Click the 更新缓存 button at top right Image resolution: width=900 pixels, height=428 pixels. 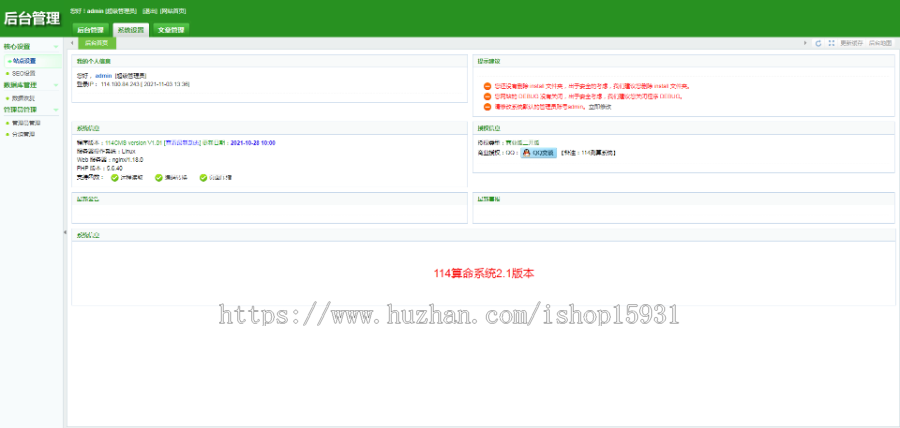[852, 43]
